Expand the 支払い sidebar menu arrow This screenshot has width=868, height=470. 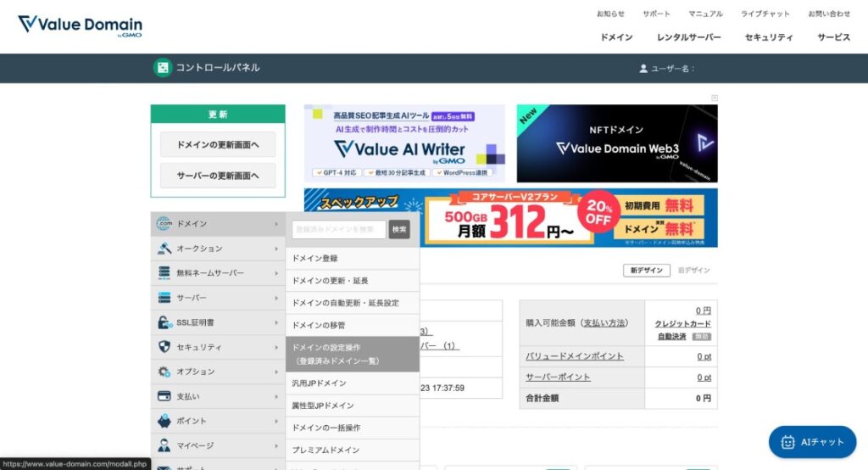pos(276,397)
